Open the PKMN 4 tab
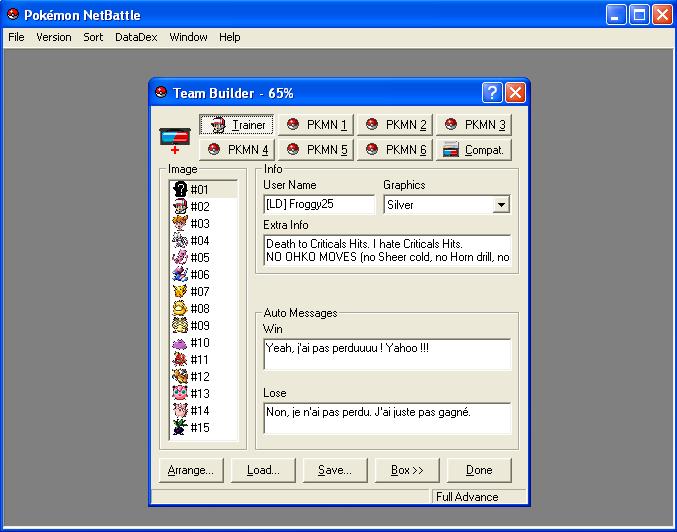Screen dimensions: 677x532 click(x=236, y=150)
